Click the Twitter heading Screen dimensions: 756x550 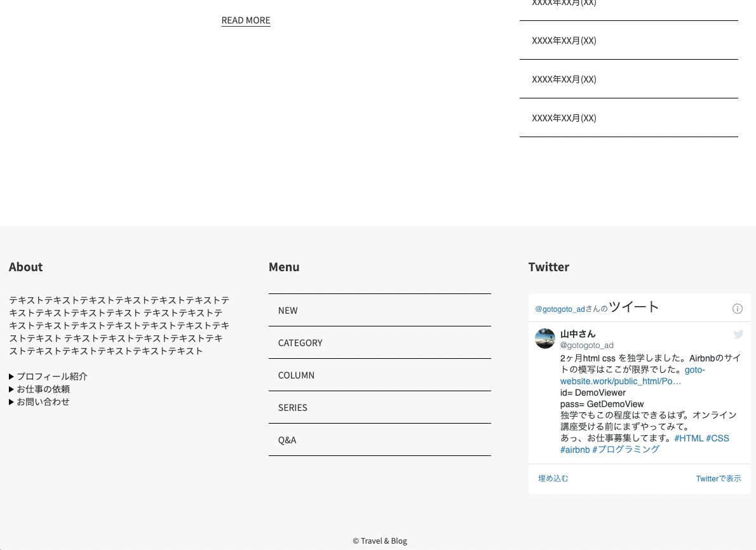pos(549,267)
